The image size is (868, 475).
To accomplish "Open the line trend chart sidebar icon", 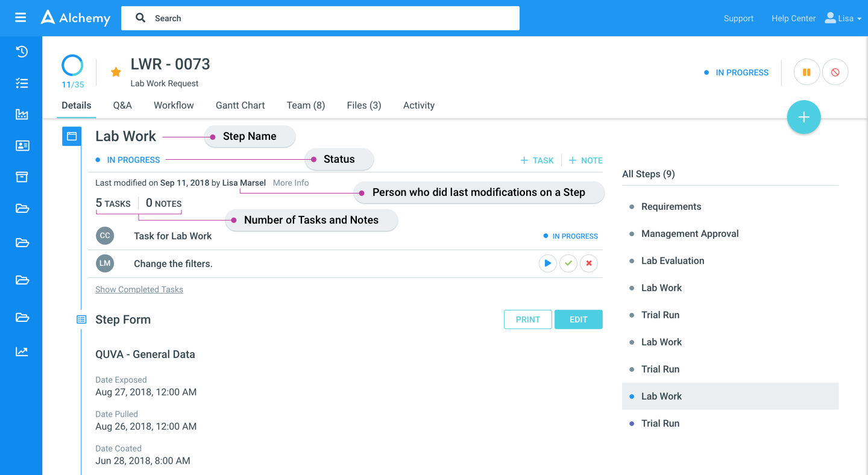I will tap(22, 351).
